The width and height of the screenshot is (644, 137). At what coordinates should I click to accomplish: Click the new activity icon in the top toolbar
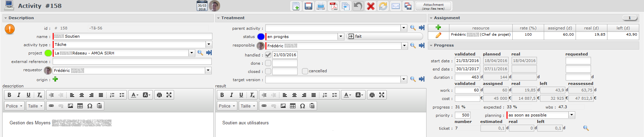point(296,6)
